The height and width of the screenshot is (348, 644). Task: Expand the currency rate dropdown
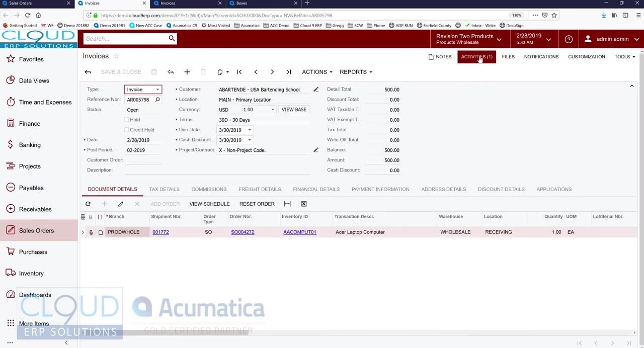[x=273, y=110]
